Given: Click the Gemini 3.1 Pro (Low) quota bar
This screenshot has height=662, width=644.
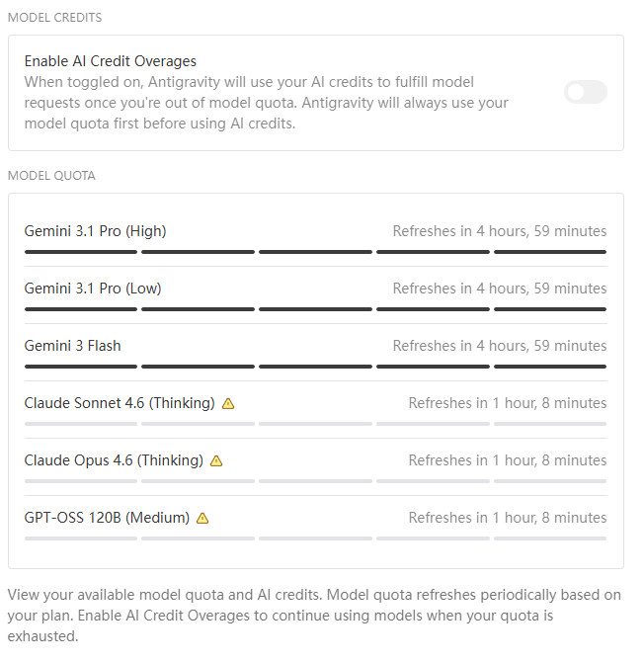Looking at the screenshot, I should (316, 309).
